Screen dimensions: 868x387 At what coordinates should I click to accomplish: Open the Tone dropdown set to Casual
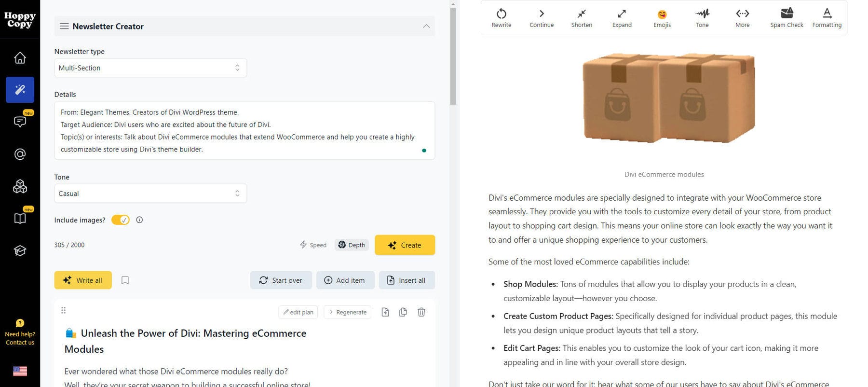pyautogui.click(x=150, y=193)
